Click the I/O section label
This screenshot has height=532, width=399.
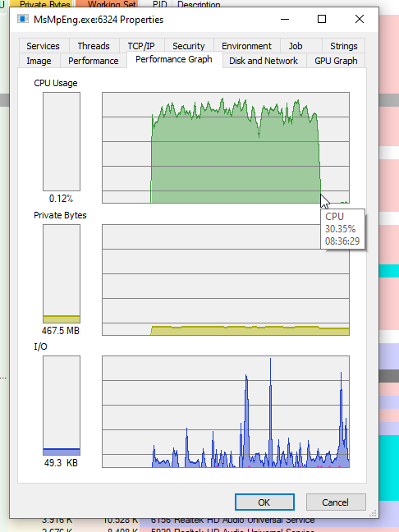pos(40,346)
